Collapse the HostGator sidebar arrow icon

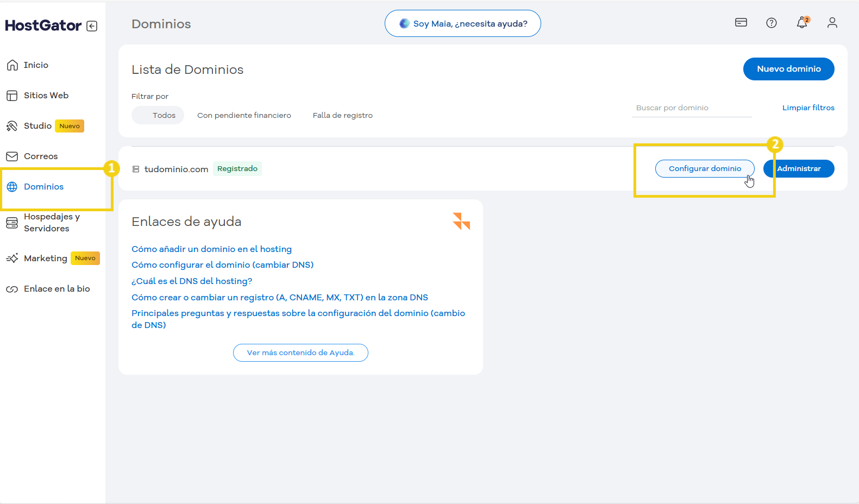[92, 26]
